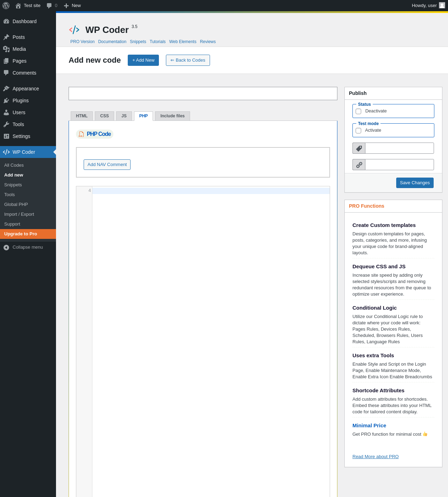Open Import / Export submenu item

point(28,214)
